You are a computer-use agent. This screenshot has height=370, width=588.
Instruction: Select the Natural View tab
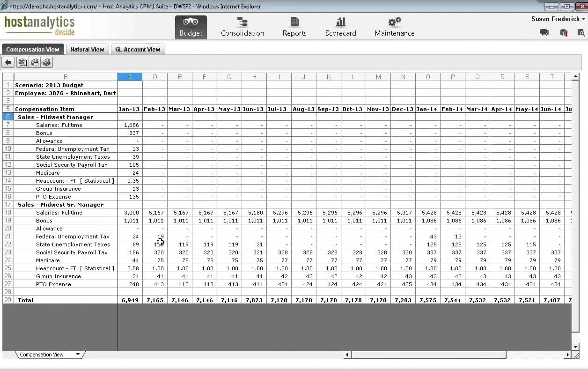pos(88,49)
